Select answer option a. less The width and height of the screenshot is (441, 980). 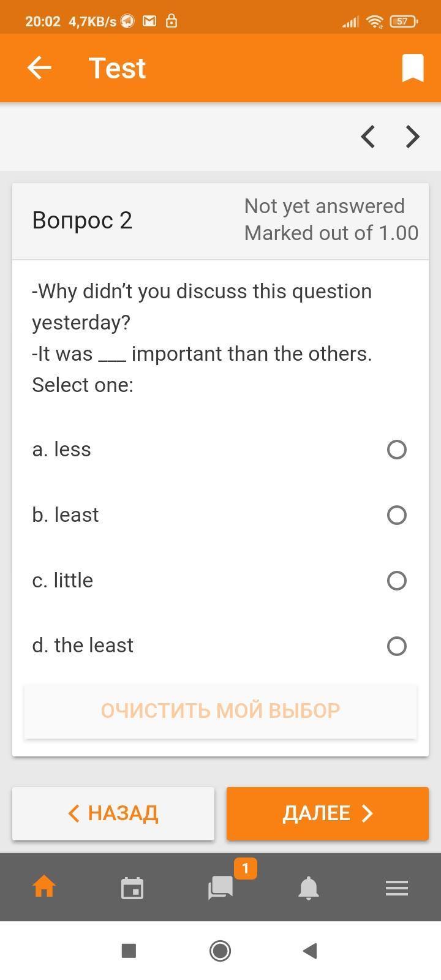[396, 450]
